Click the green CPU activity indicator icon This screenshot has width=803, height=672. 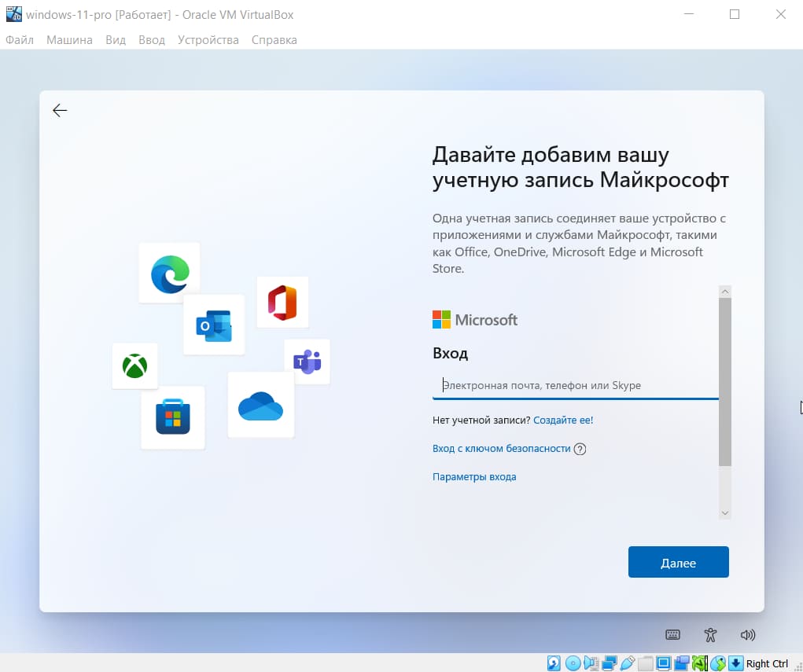point(699,663)
